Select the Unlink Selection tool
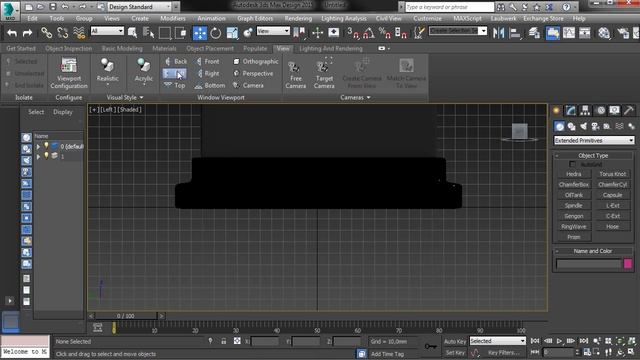640x360 pixels. pos(62,33)
